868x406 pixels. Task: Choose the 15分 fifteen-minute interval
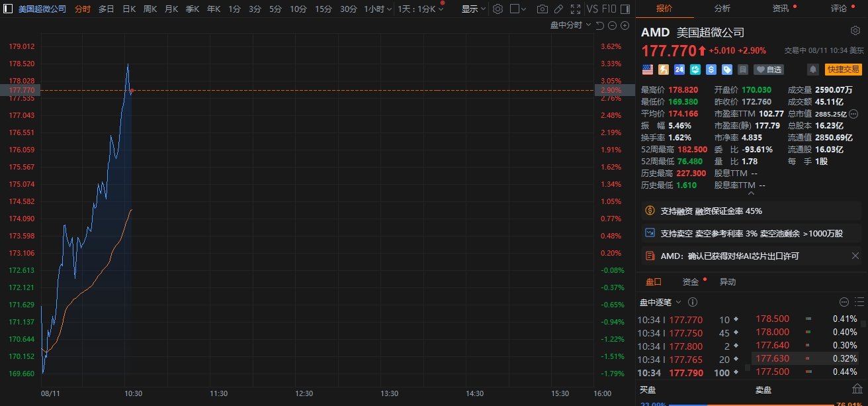point(324,9)
